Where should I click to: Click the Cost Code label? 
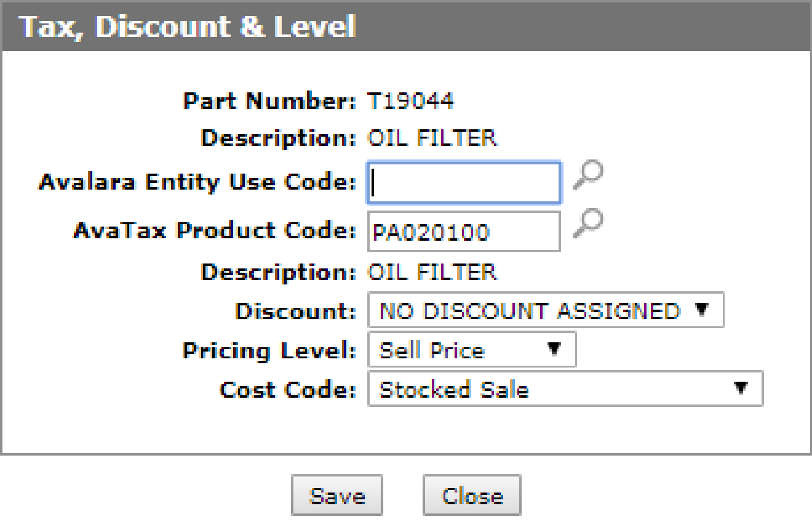(288, 390)
